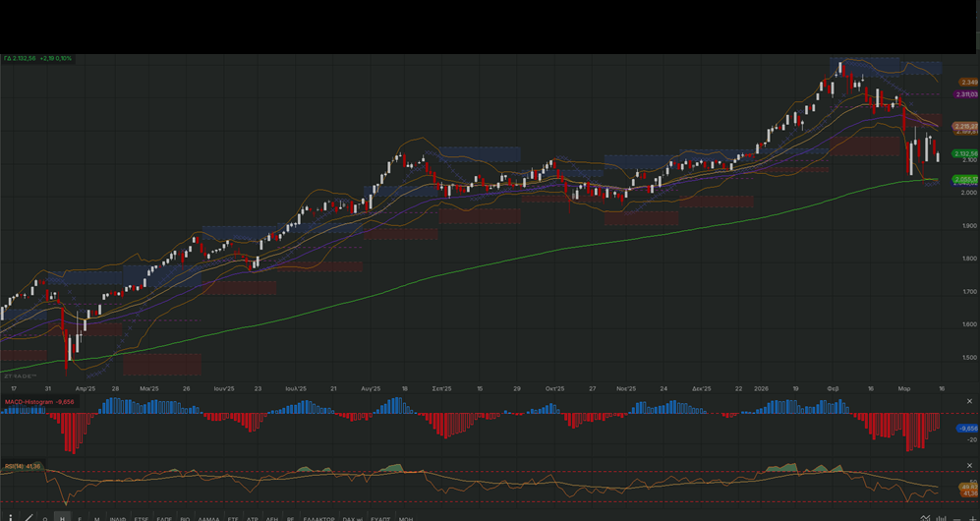Switch to the Μ timeframe button

97,518
